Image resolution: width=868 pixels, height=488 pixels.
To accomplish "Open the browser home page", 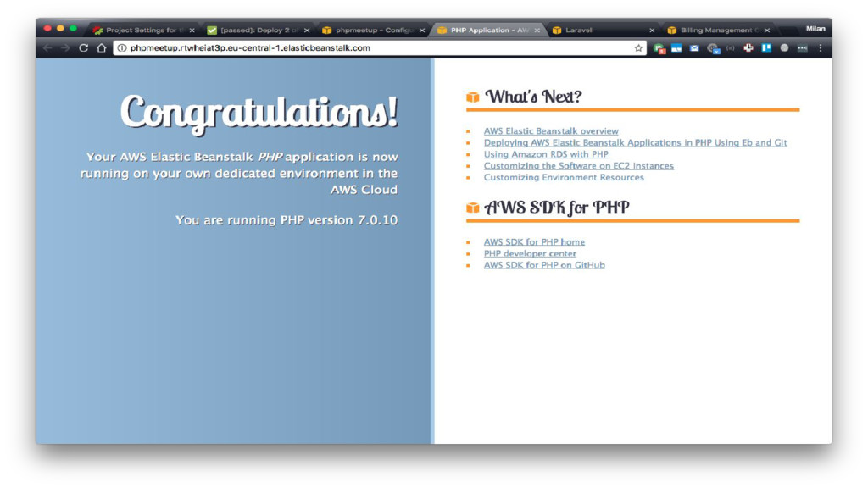I will point(102,48).
